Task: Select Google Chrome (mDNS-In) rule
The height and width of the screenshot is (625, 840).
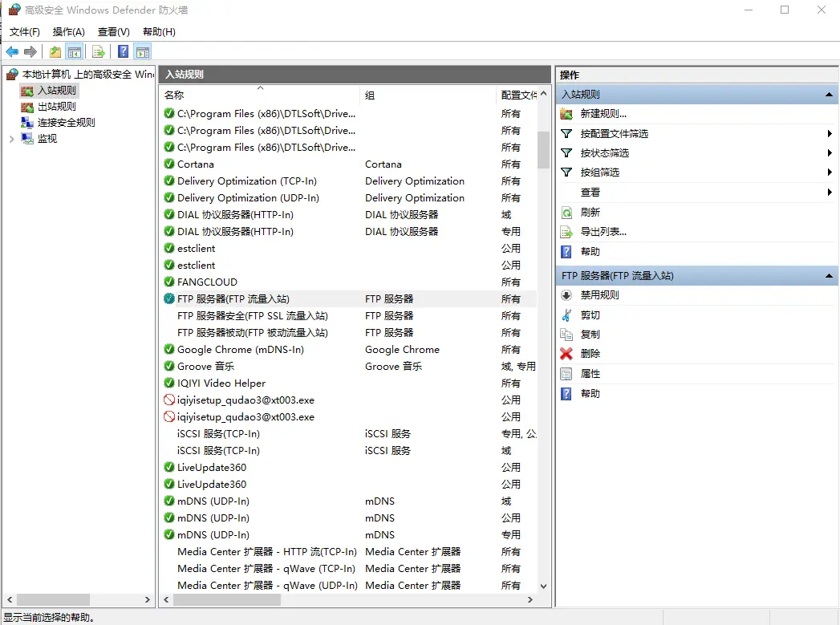Action: pyautogui.click(x=349, y=350)
